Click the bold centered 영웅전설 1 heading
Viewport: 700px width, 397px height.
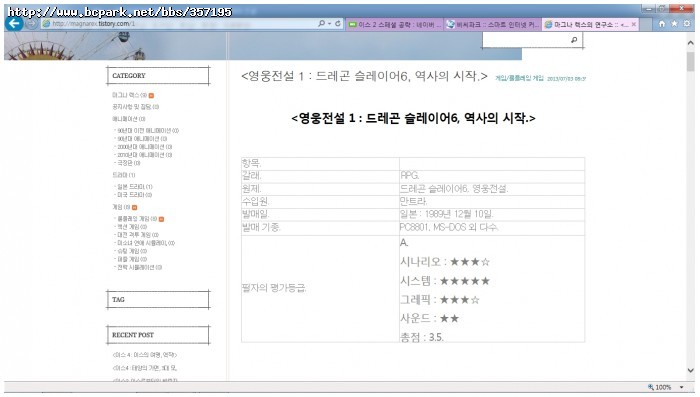click(x=413, y=118)
